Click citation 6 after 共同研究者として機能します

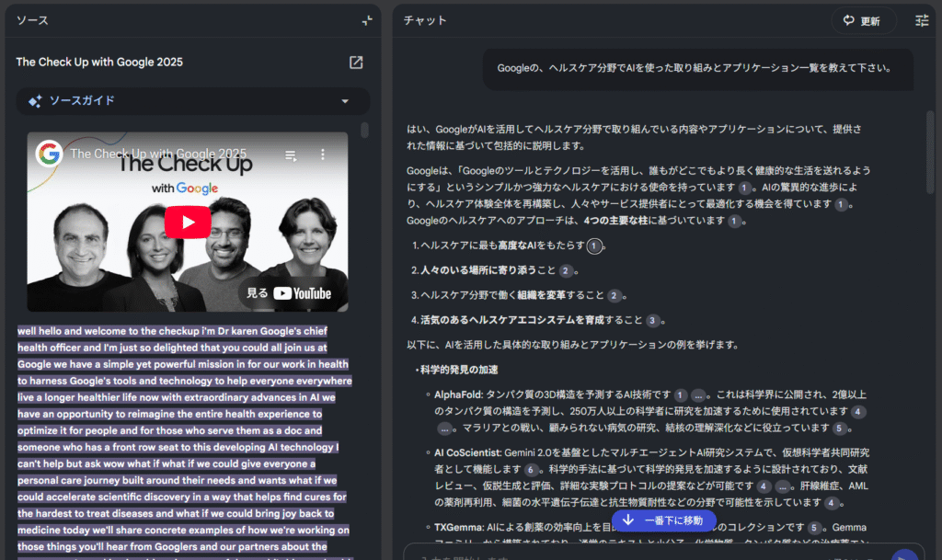click(531, 470)
